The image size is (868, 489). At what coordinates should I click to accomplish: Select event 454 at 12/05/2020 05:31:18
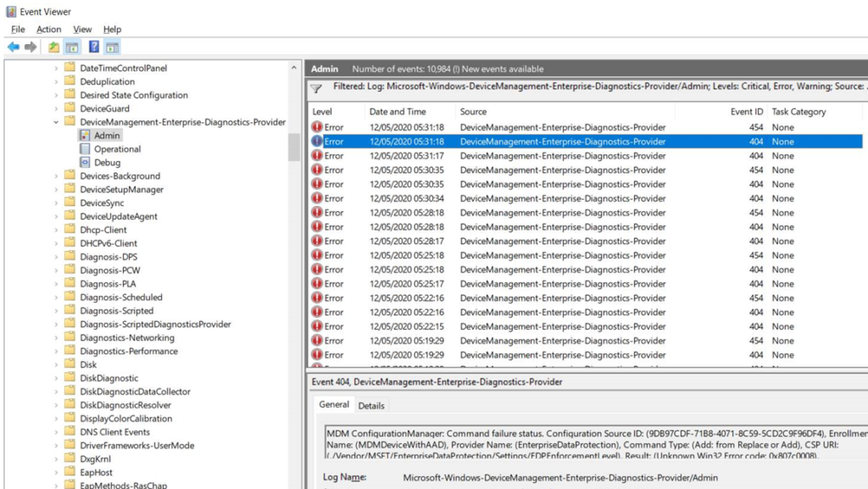(x=586, y=127)
